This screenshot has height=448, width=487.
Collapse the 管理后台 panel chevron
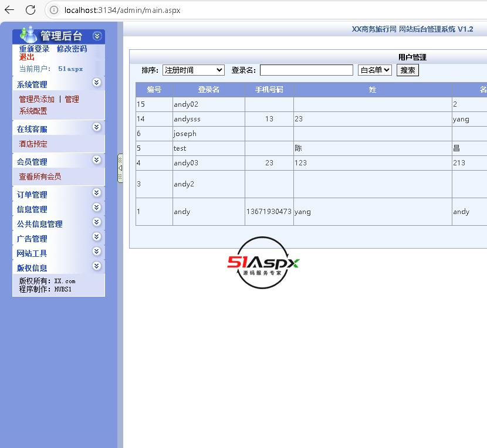[x=97, y=36]
